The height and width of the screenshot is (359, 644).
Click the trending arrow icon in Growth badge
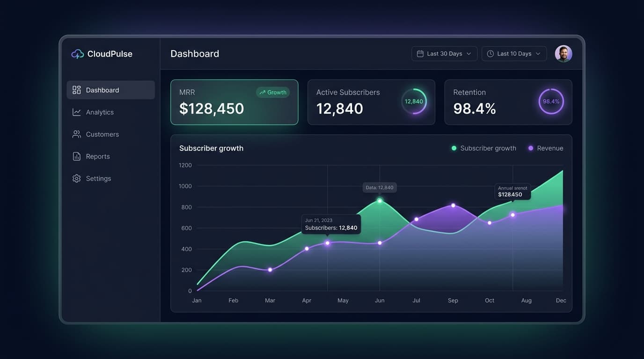[263, 93]
